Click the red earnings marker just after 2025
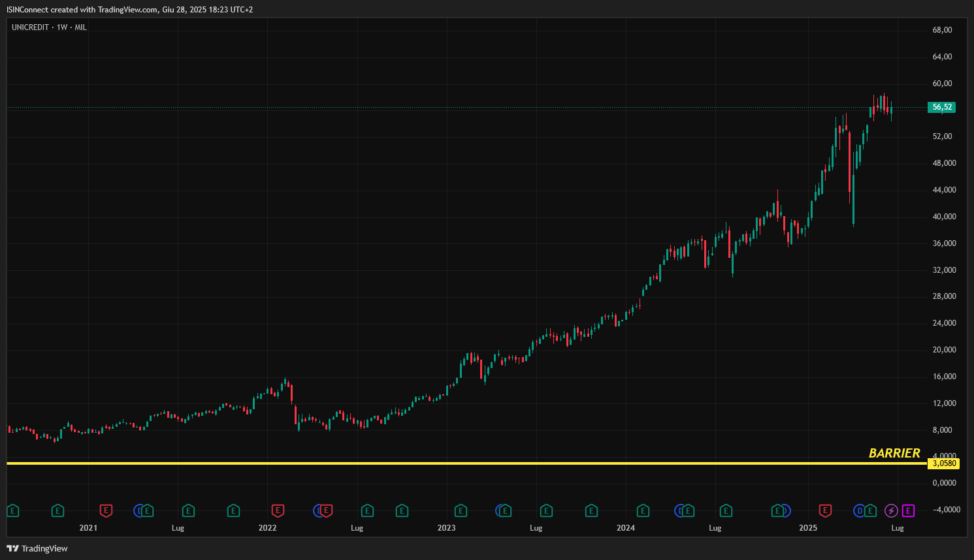Image resolution: width=974 pixels, height=560 pixels. (x=825, y=511)
